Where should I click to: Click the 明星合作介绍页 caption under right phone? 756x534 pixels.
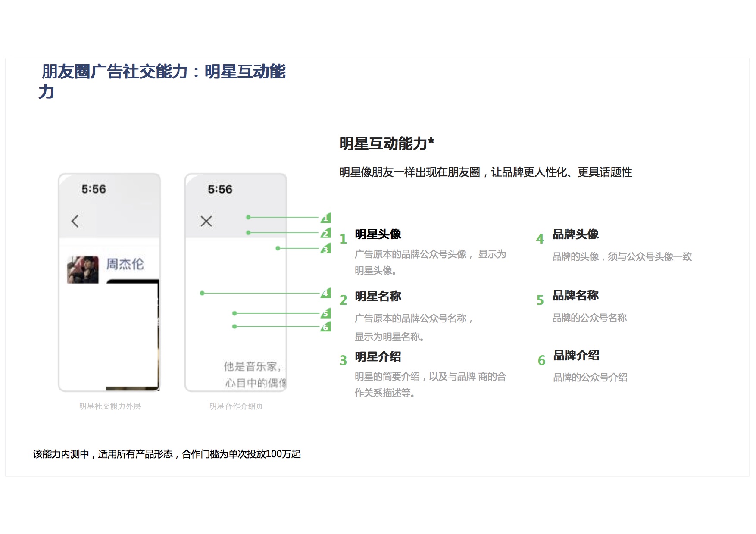(x=236, y=406)
